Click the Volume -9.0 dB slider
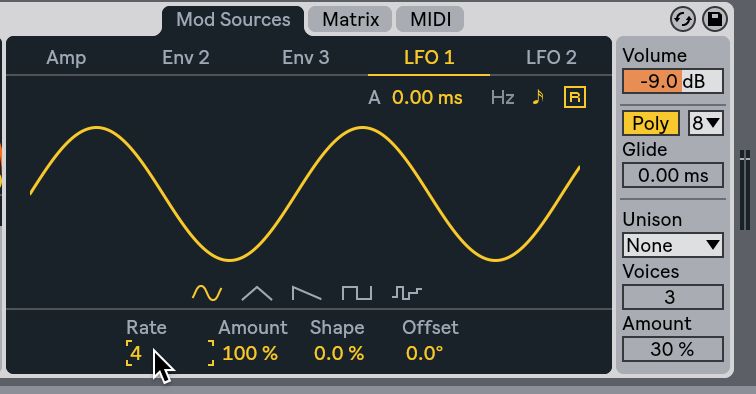Image resolution: width=756 pixels, height=394 pixels. (x=673, y=81)
